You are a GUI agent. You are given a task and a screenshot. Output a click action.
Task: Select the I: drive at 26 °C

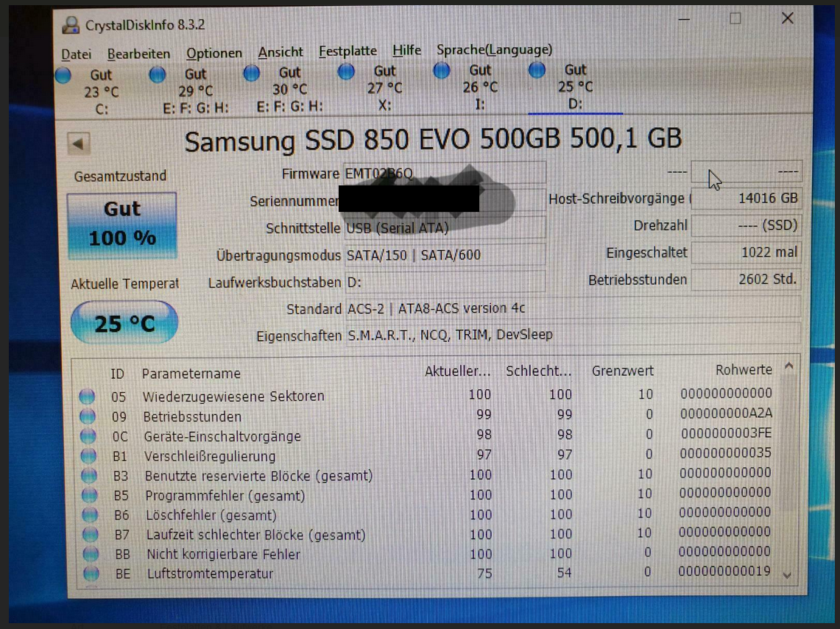click(x=480, y=87)
